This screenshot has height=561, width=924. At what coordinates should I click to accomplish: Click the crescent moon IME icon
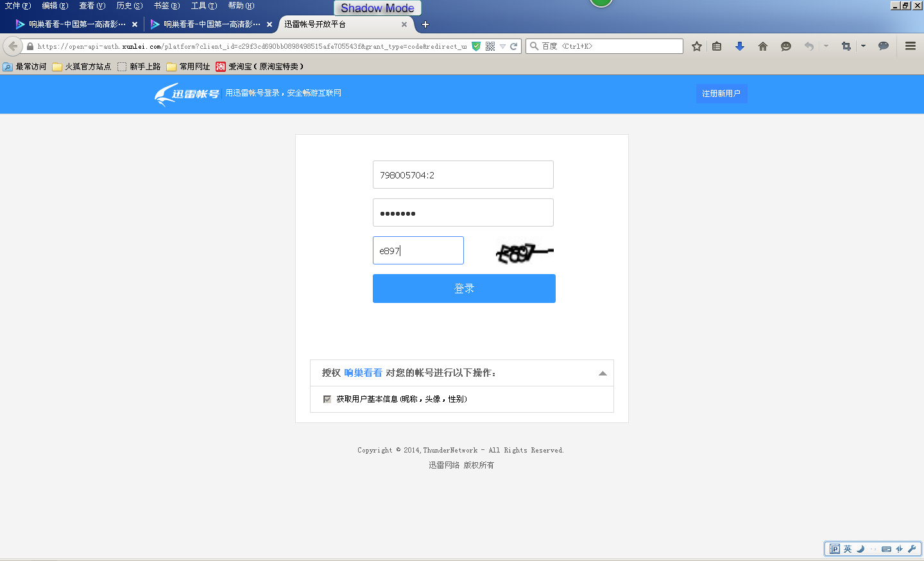pos(860,549)
